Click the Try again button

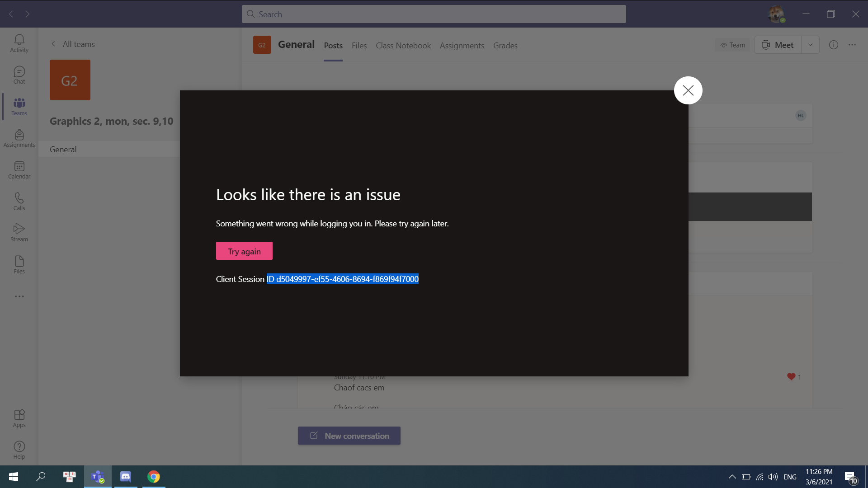tap(244, 251)
